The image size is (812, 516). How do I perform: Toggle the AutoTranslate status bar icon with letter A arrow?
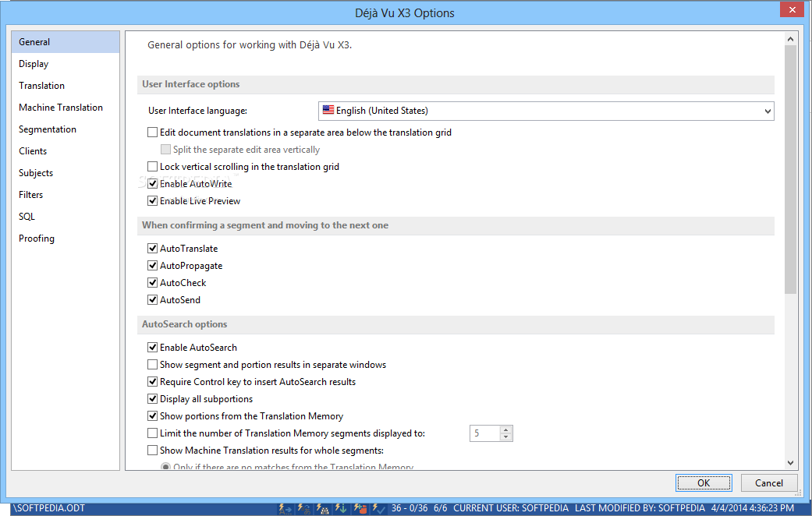point(285,509)
